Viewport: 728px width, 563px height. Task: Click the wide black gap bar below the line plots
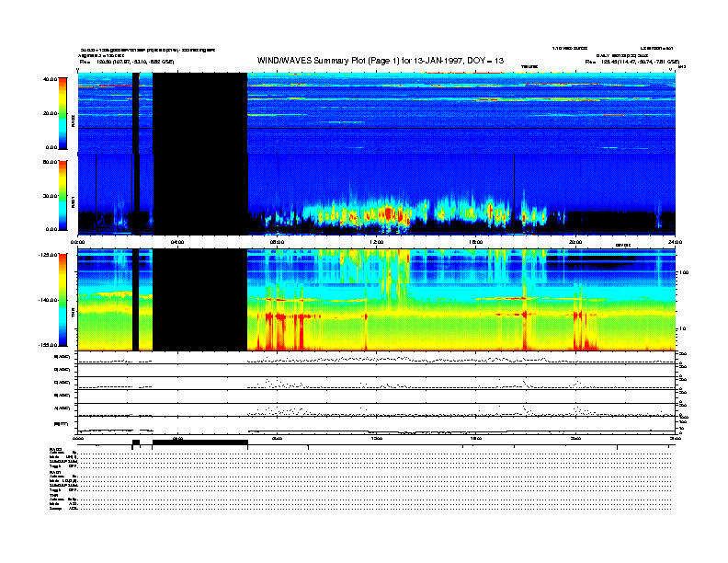200,443
